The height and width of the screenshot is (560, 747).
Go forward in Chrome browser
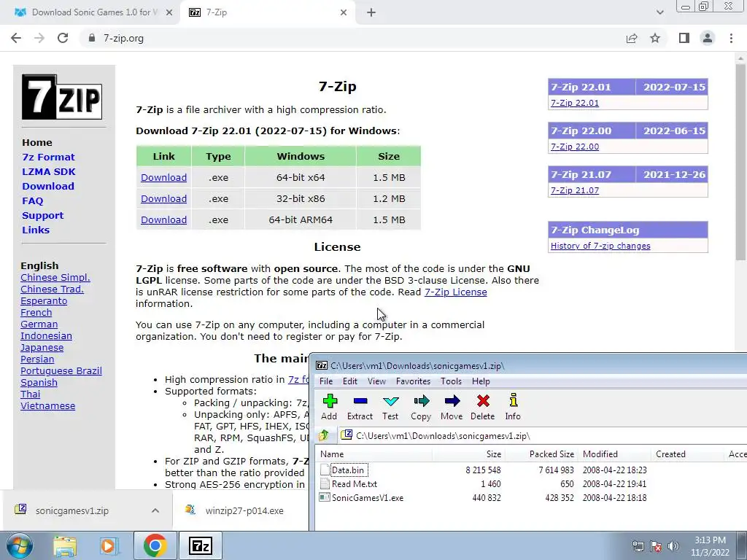point(39,38)
